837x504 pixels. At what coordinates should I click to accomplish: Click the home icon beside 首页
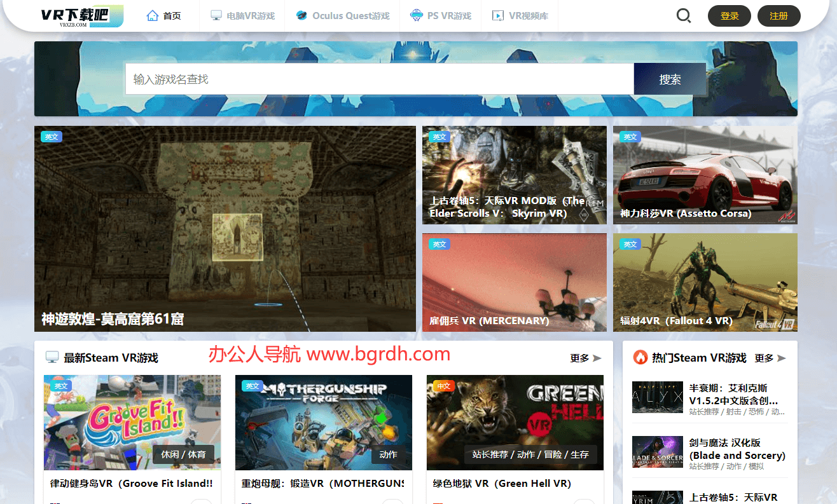[x=153, y=16]
